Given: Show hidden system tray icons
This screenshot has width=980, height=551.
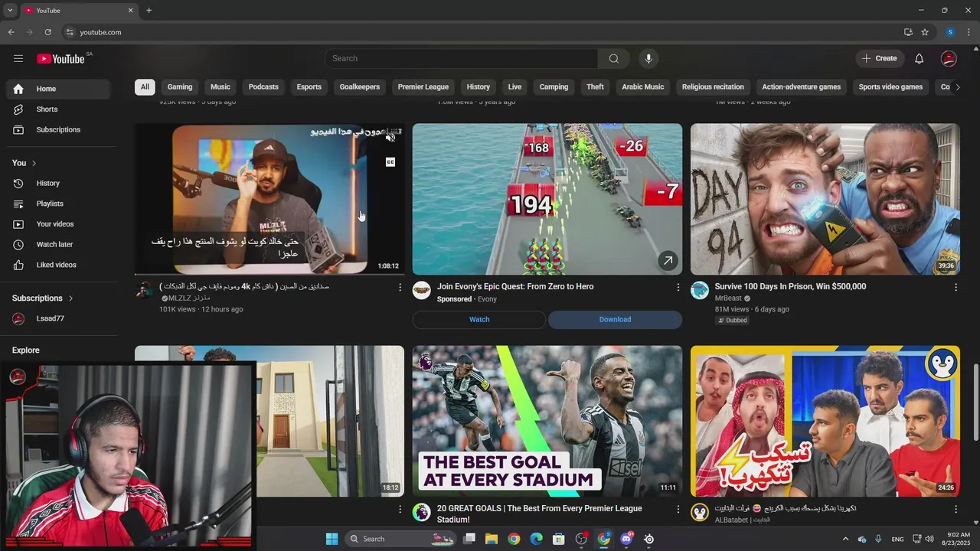Looking at the screenshot, I should [x=845, y=540].
